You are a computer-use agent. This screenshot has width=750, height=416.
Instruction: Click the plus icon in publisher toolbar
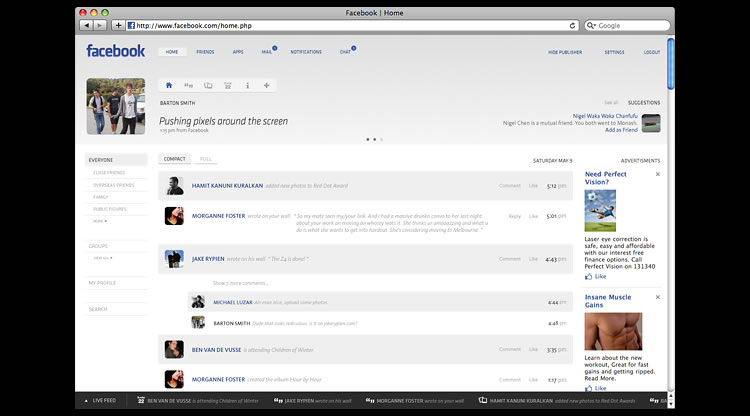[266, 85]
